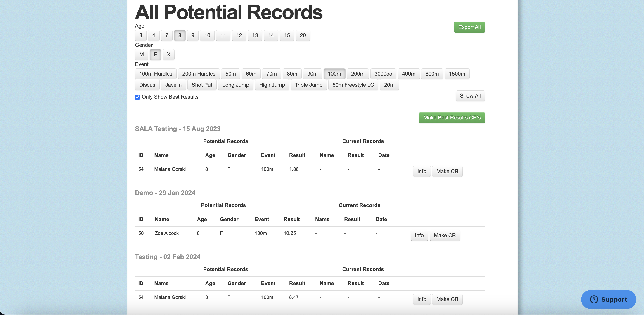The height and width of the screenshot is (315, 644).
Task: Choose the 60m event filter
Action: (x=251, y=74)
